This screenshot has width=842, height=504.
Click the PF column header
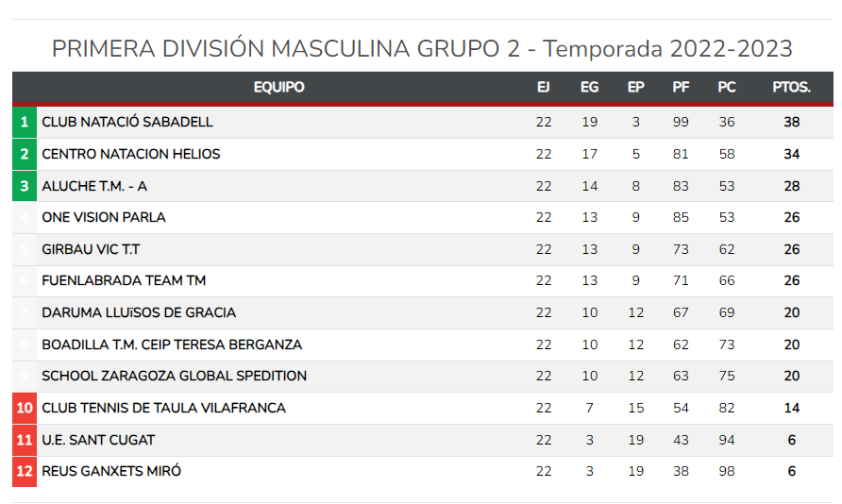[681, 87]
